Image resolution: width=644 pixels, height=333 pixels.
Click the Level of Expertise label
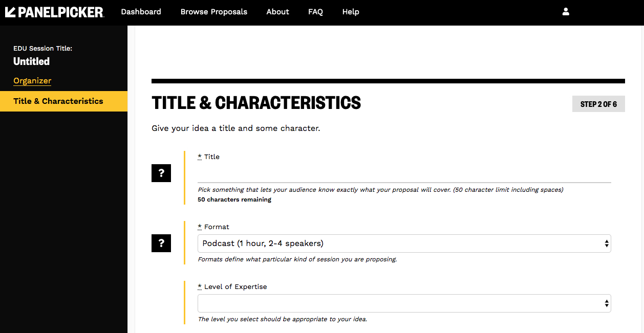coord(235,286)
